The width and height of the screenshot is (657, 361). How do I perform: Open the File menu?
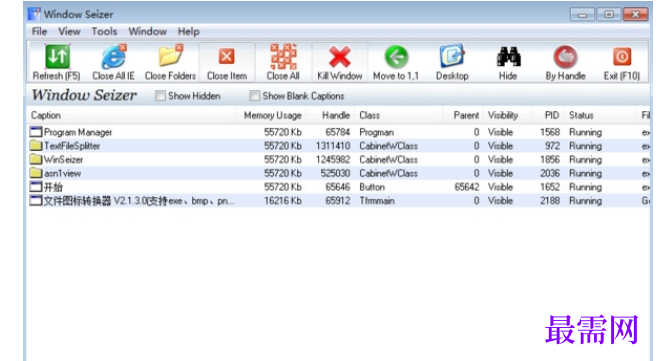(x=39, y=31)
